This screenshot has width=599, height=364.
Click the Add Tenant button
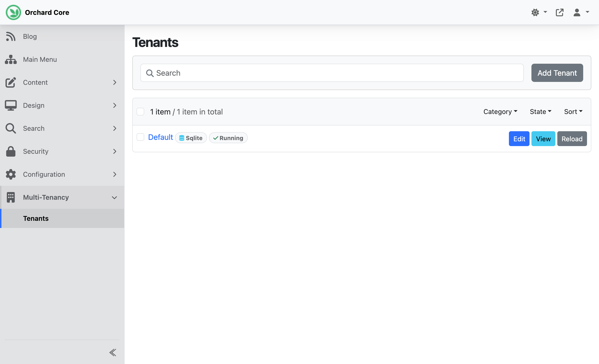[557, 73]
